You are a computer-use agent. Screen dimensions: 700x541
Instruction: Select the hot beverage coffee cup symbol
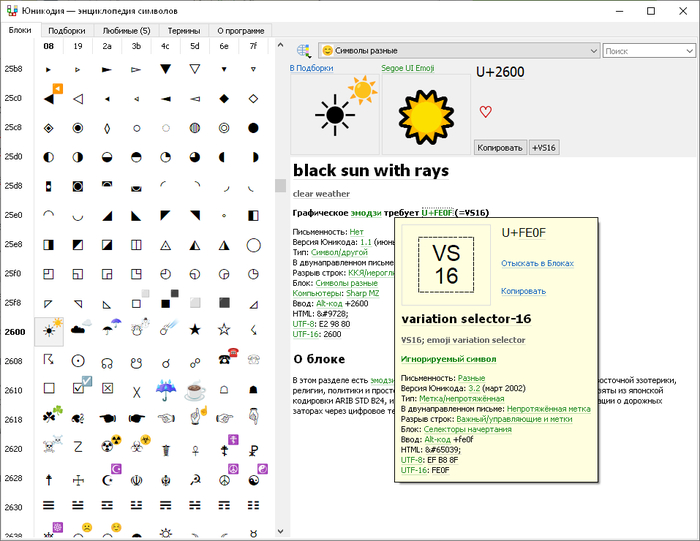click(195, 389)
